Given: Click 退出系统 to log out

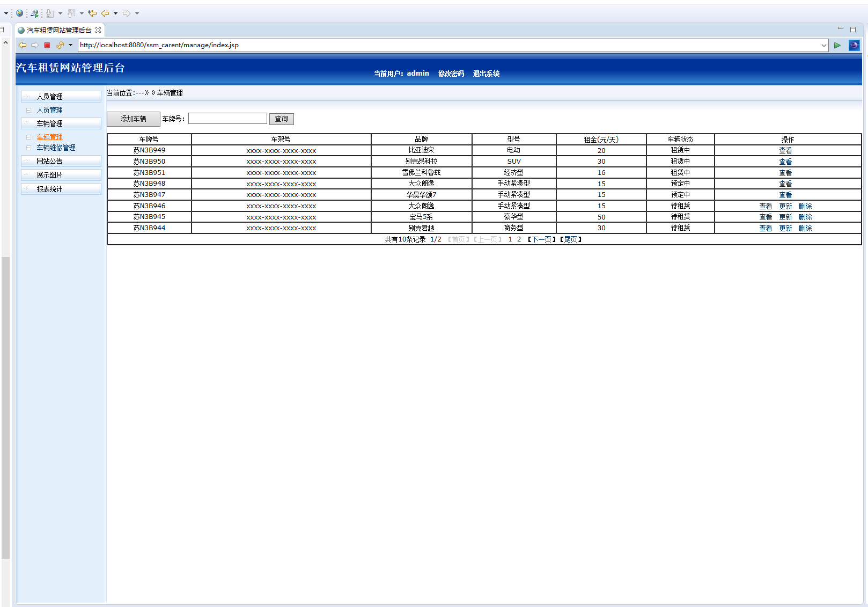Looking at the screenshot, I should (x=487, y=74).
